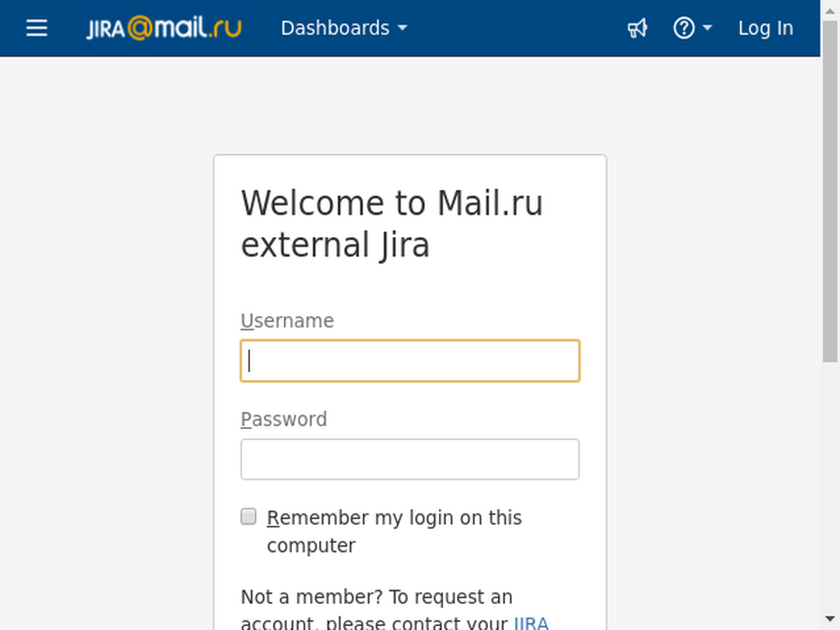Click the scrollbar track below the thumb
The image size is (840, 630).
click(830, 486)
